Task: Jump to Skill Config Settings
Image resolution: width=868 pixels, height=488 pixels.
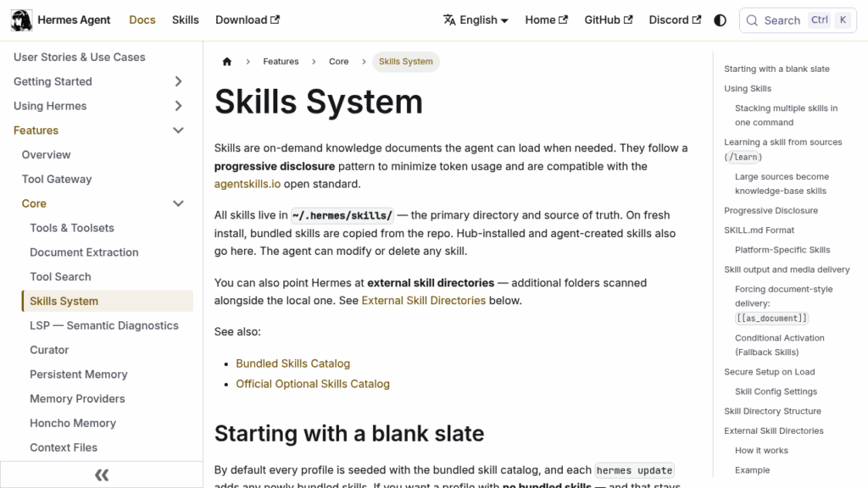Action: coord(776,391)
